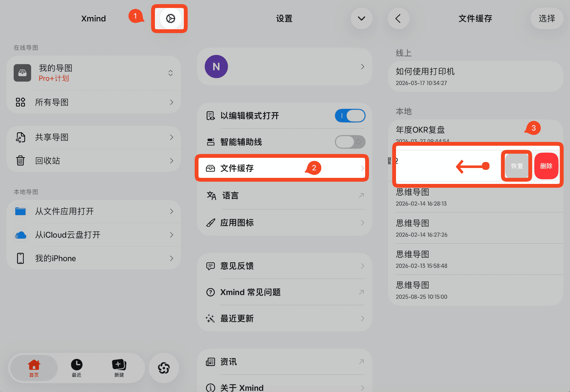
Task: Open 所有导图 via its chevron
Action: [172, 102]
